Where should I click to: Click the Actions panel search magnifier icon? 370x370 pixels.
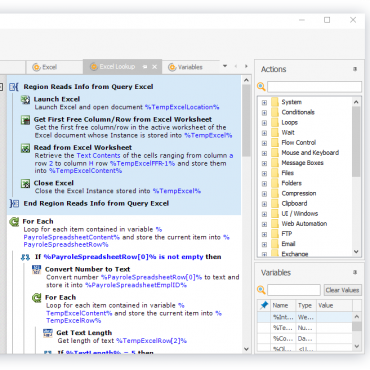pos(261,87)
